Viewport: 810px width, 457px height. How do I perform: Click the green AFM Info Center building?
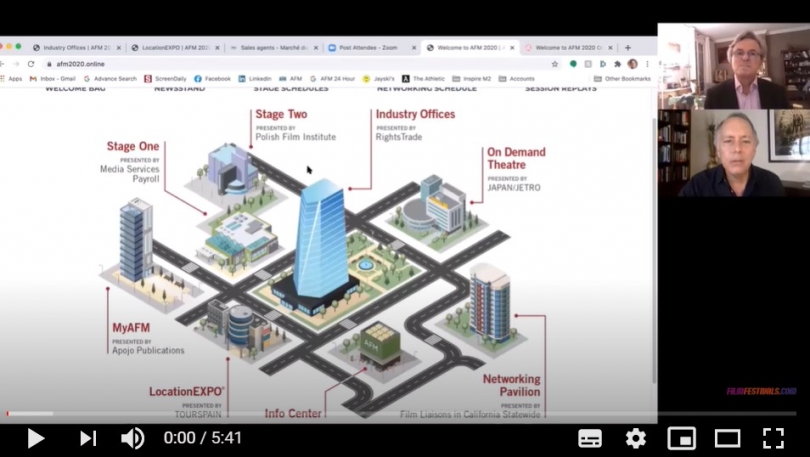pos(380,344)
